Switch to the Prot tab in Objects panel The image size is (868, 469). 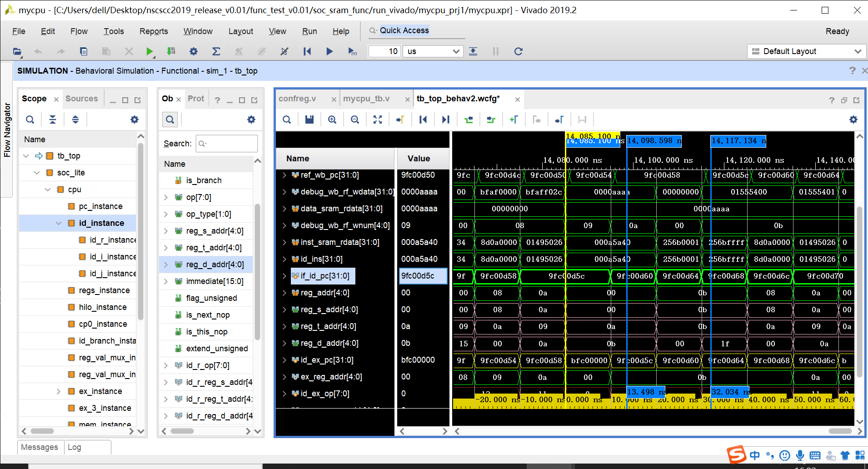196,99
